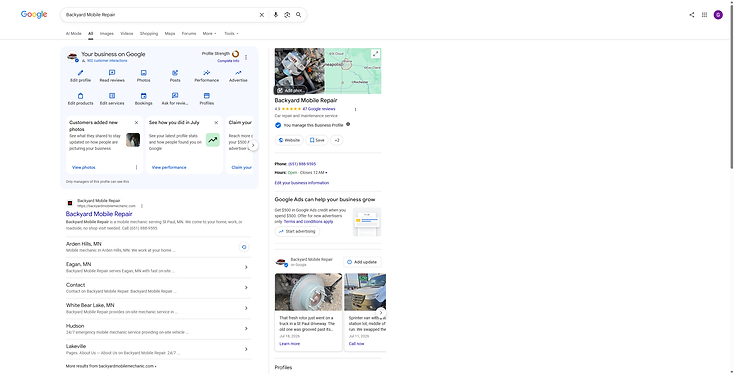
Task: Open Edit services in business panel
Action: (x=112, y=99)
